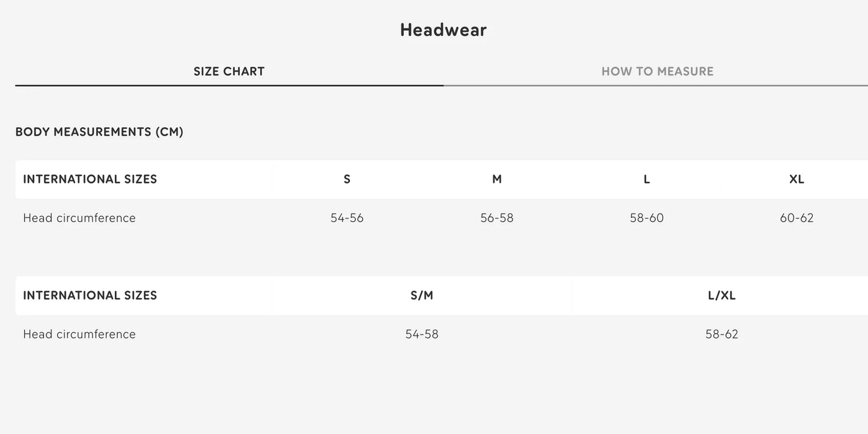Viewport: 868px width, 434px height.
Task: Open the HOW TO MEASURE tab
Action: coord(657,71)
